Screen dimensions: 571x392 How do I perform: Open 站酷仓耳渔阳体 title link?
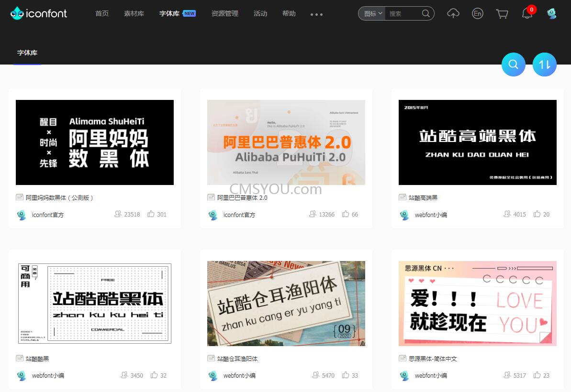coord(237,359)
